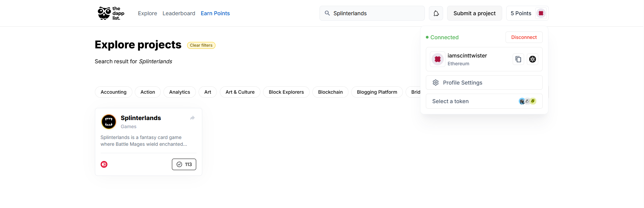Click the red Hive chain icon on the card
This screenshot has width=644, height=208.
[x=104, y=164]
